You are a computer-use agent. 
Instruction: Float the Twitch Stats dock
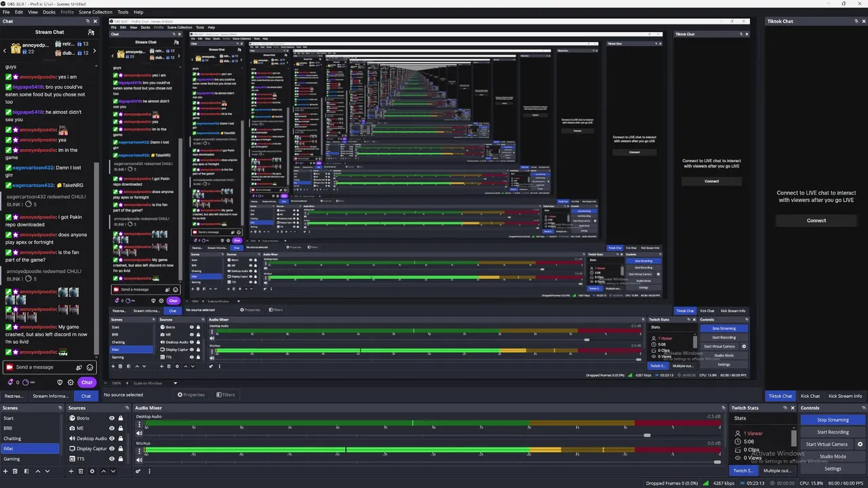point(786,408)
